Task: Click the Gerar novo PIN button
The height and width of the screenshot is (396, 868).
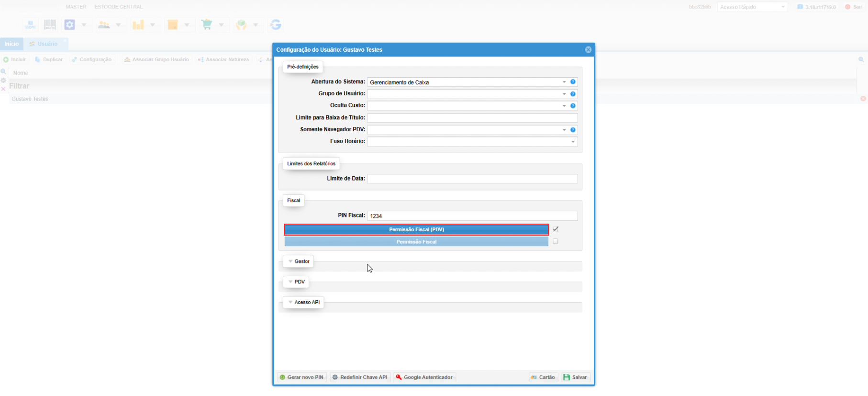Action: (301, 377)
